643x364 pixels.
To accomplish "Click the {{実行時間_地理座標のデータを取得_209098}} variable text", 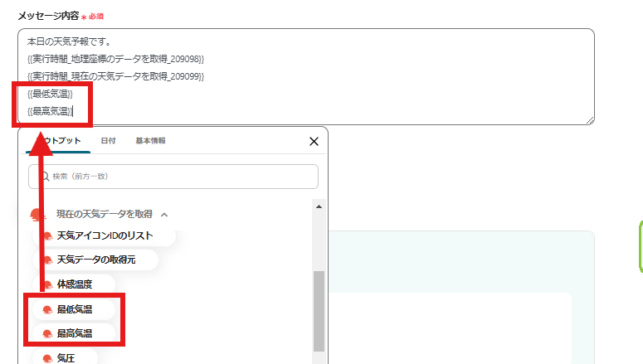I will point(115,59).
